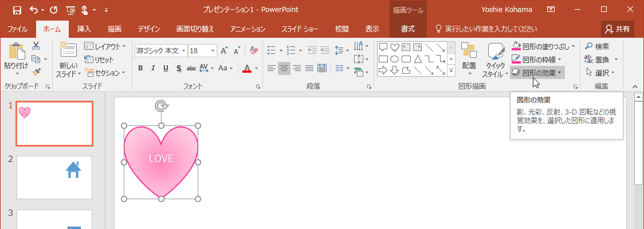Increase list indent level
This screenshot has height=229, width=644.
pos(325,50)
